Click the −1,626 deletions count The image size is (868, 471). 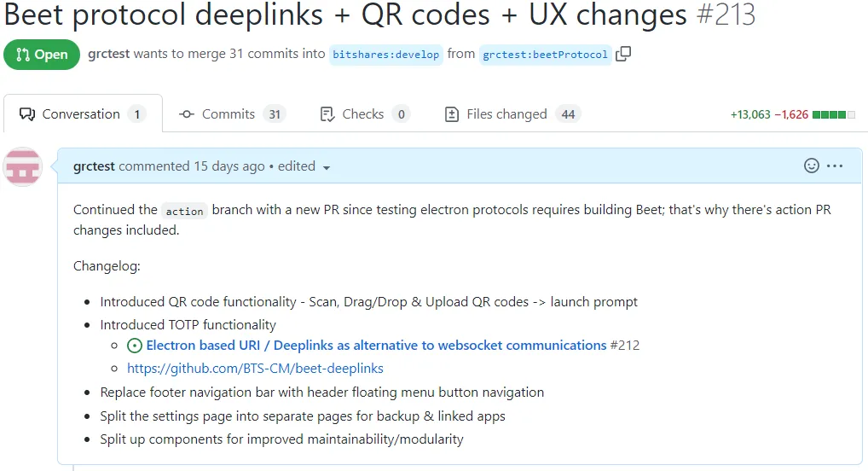pos(791,114)
